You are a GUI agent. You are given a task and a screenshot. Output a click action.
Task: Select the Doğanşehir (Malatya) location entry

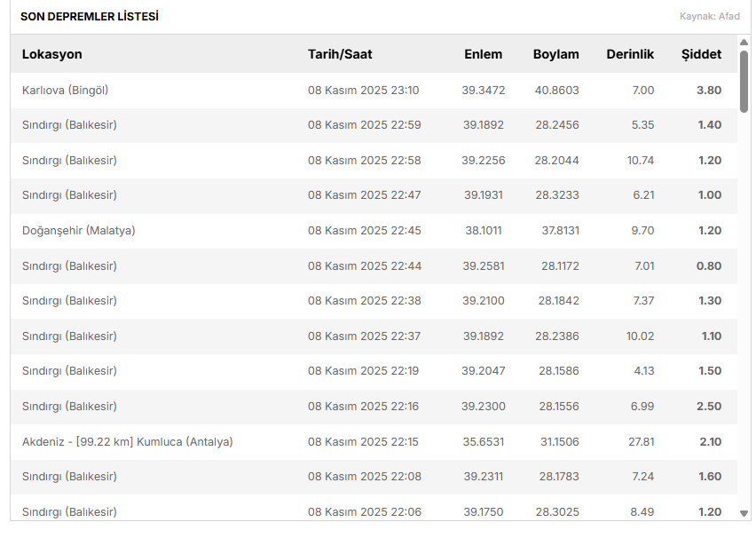click(x=79, y=231)
